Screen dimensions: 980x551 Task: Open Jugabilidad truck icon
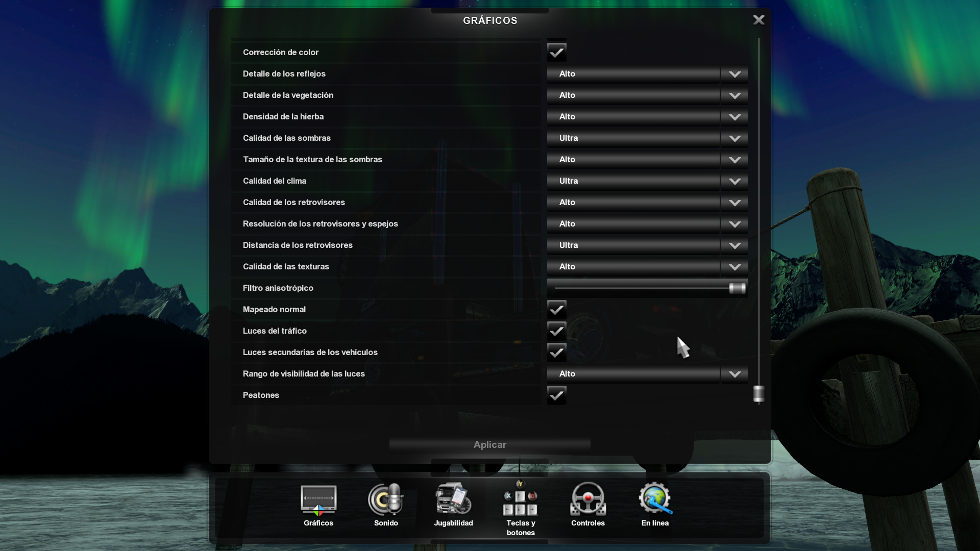(x=453, y=500)
